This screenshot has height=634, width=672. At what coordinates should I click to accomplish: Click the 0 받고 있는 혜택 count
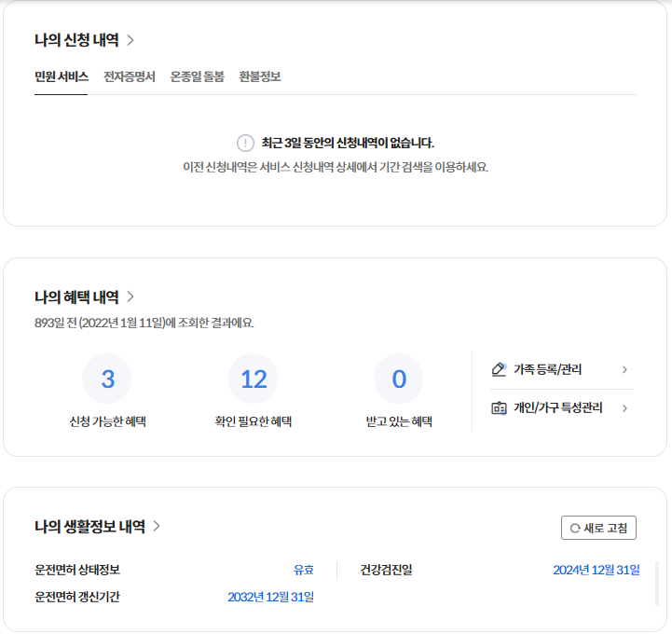tap(399, 379)
